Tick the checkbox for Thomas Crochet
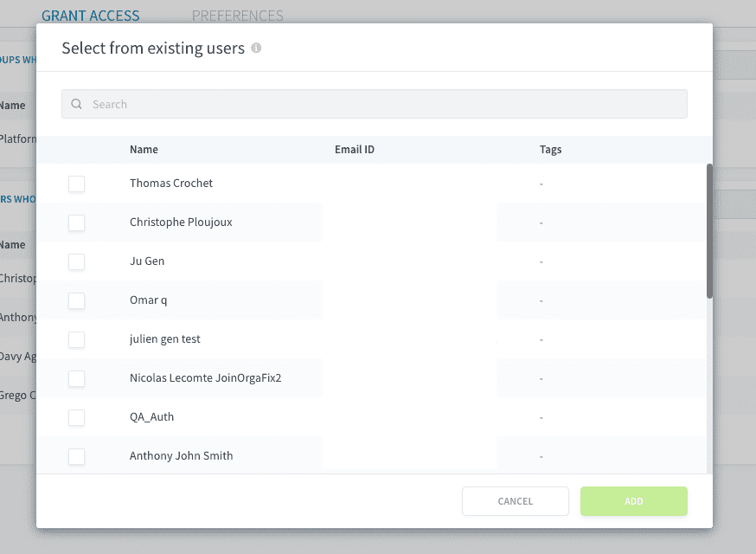756x554 pixels. (x=77, y=184)
